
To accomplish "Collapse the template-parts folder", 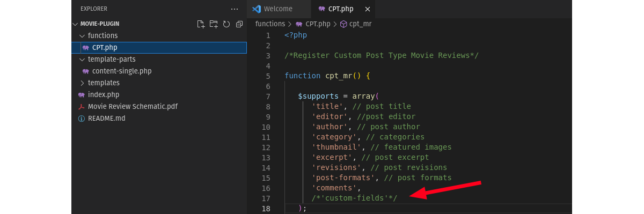I will (x=82, y=59).
